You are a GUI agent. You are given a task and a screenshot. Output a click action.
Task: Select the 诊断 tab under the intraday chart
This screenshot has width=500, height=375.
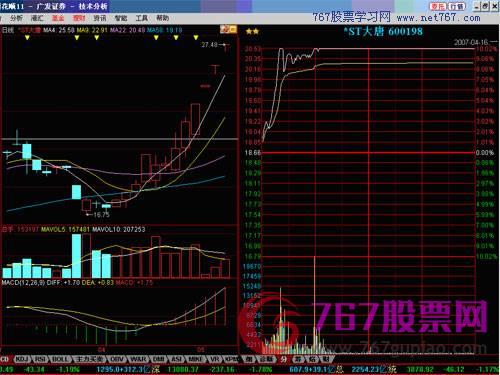pyautogui.click(x=266, y=359)
